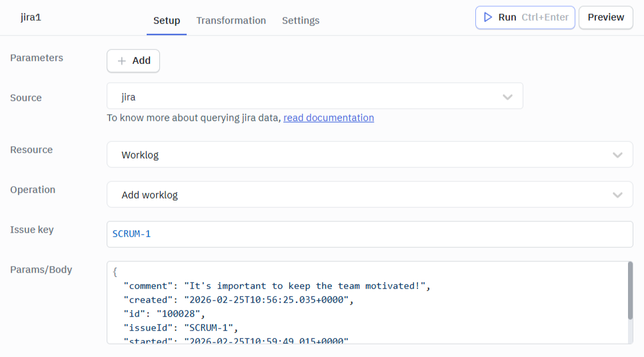
Task: Click the Source field label
Action: coord(26,98)
